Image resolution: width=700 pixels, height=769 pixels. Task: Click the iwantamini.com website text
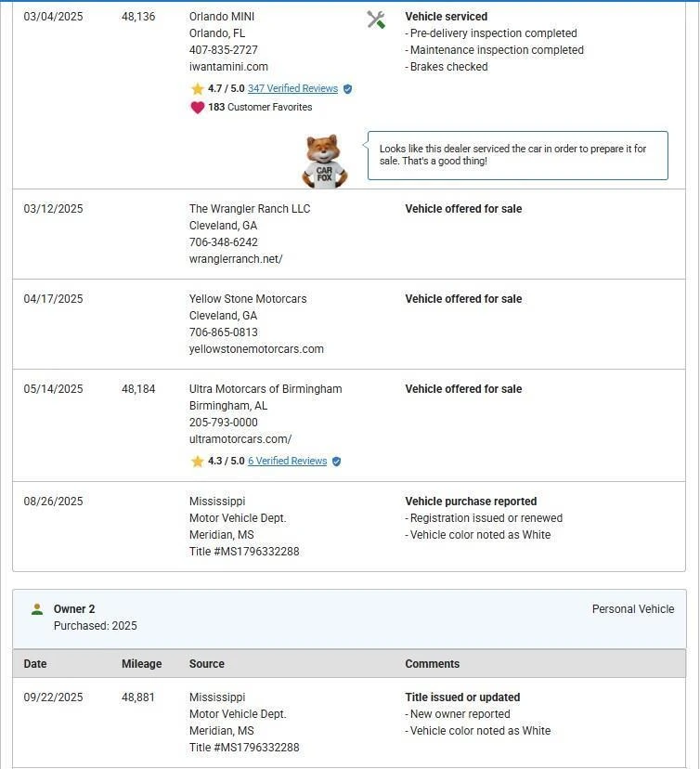(x=228, y=67)
